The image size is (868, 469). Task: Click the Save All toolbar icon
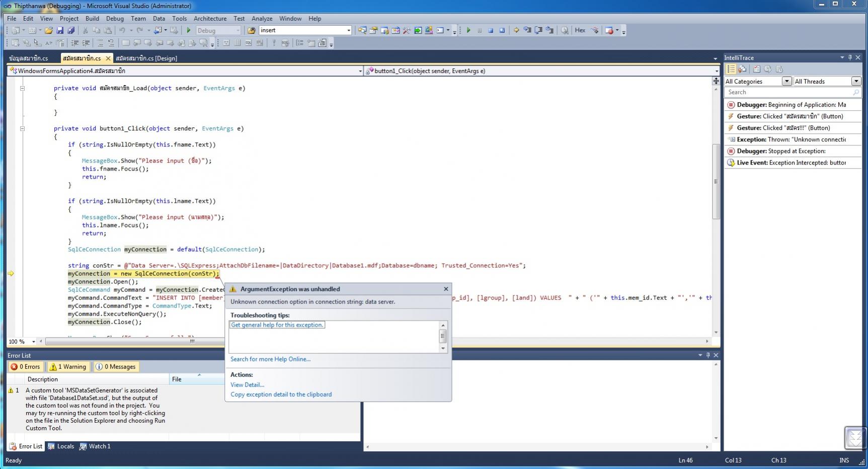(x=71, y=31)
